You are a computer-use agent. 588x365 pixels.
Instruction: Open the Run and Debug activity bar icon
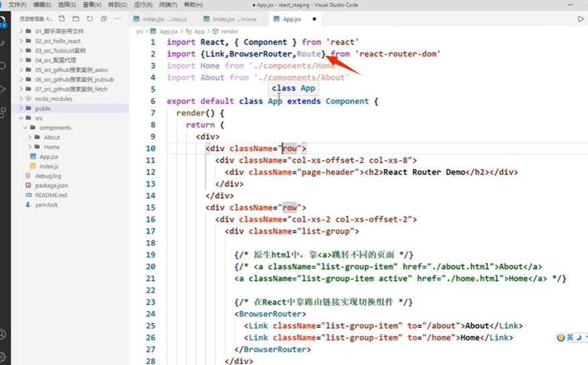(x=3, y=89)
